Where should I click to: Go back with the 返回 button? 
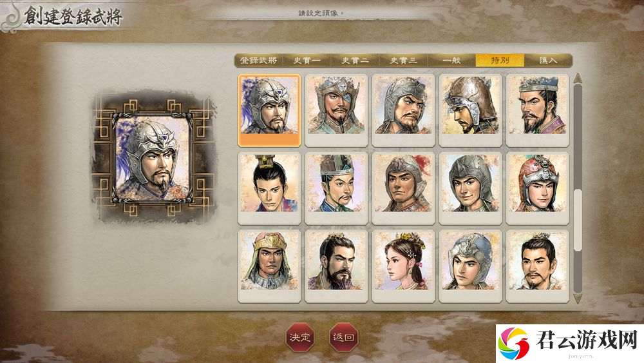[x=344, y=337]
